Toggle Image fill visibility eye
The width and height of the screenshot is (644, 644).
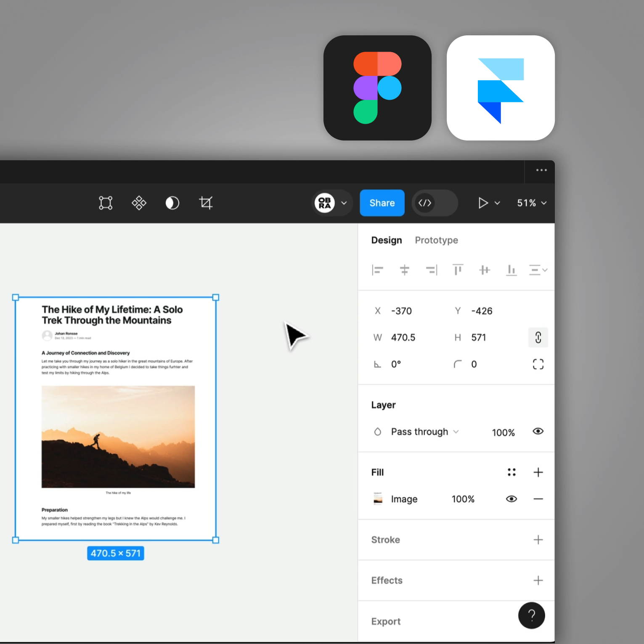[x=511, y=499]
